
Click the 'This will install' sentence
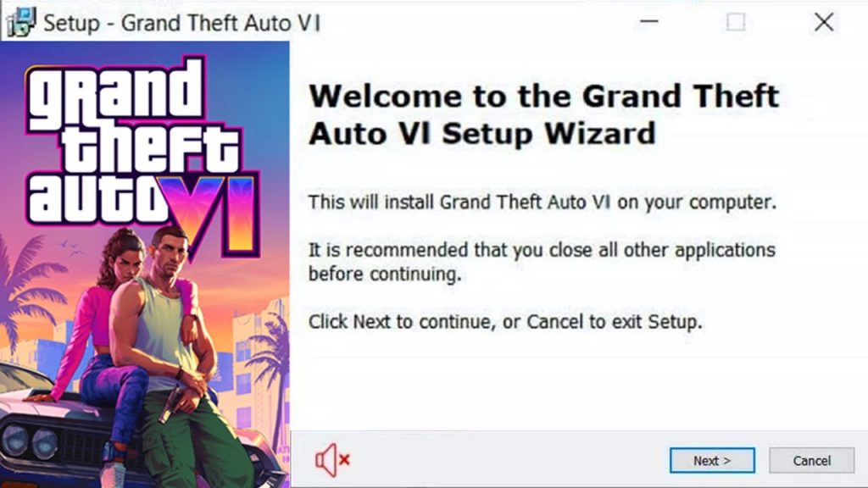coord(542,202)
